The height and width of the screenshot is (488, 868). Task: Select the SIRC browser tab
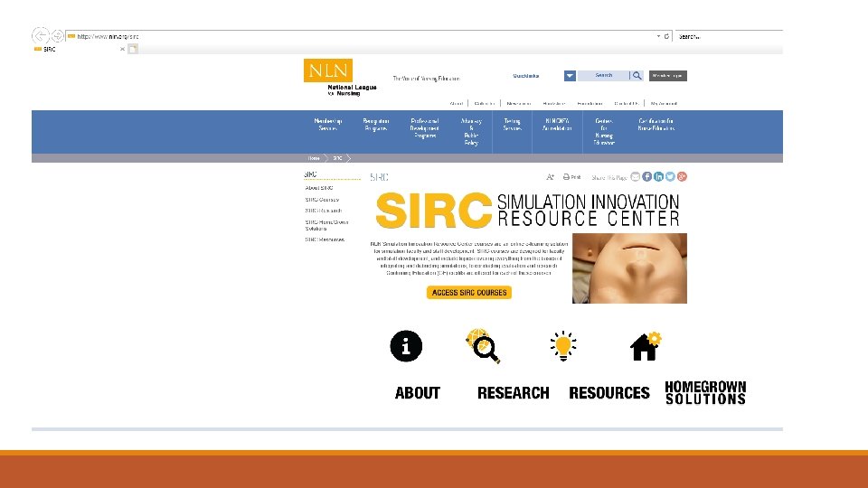pos(78,49)
